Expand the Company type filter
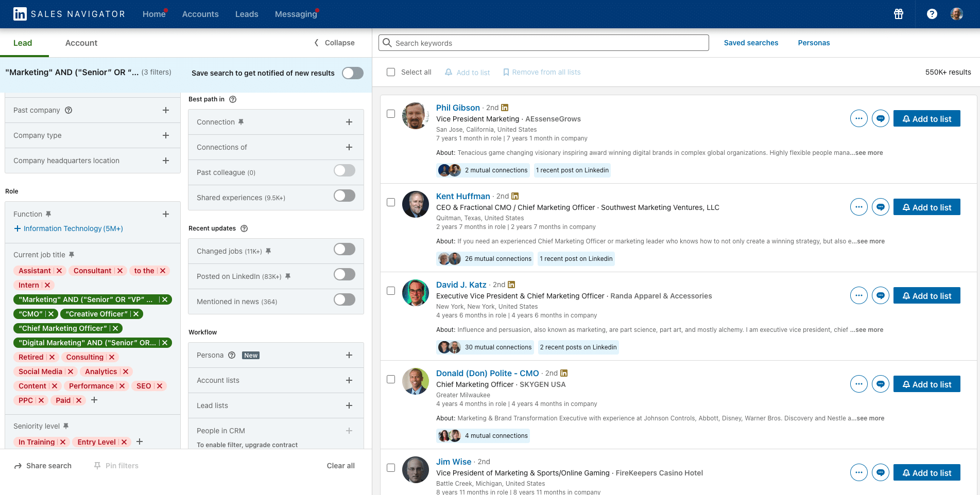The width and height of the screenshot is (980, 495). tap(166, 135)
